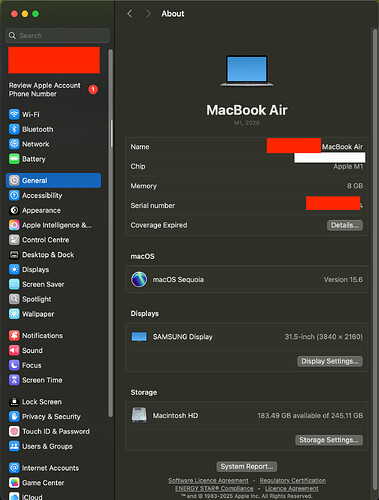Open Wallpaper settings icon
Image resolution: width=379 pixels, height=500 pixels.
(14, 314)
